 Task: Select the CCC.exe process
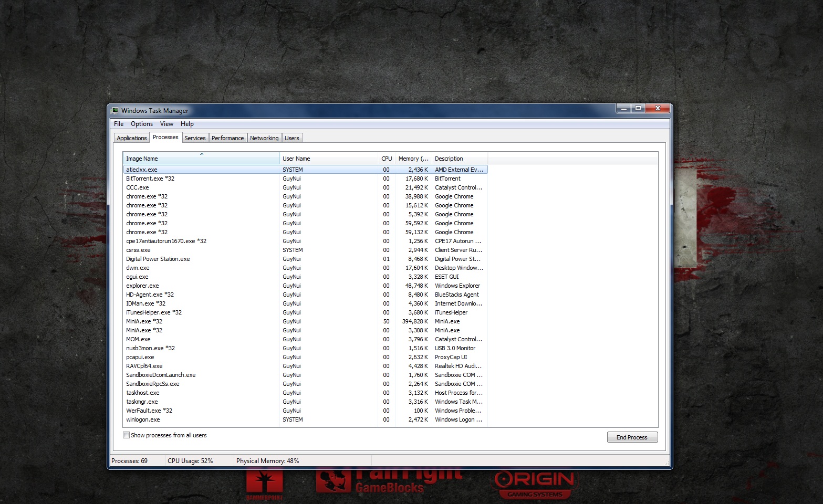coord(306,187)
